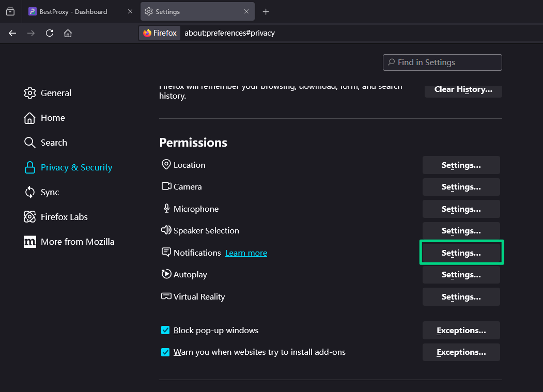Click the back navigation arrow
543x392 pixels.
pyautogui.click(x=12, y=33)
